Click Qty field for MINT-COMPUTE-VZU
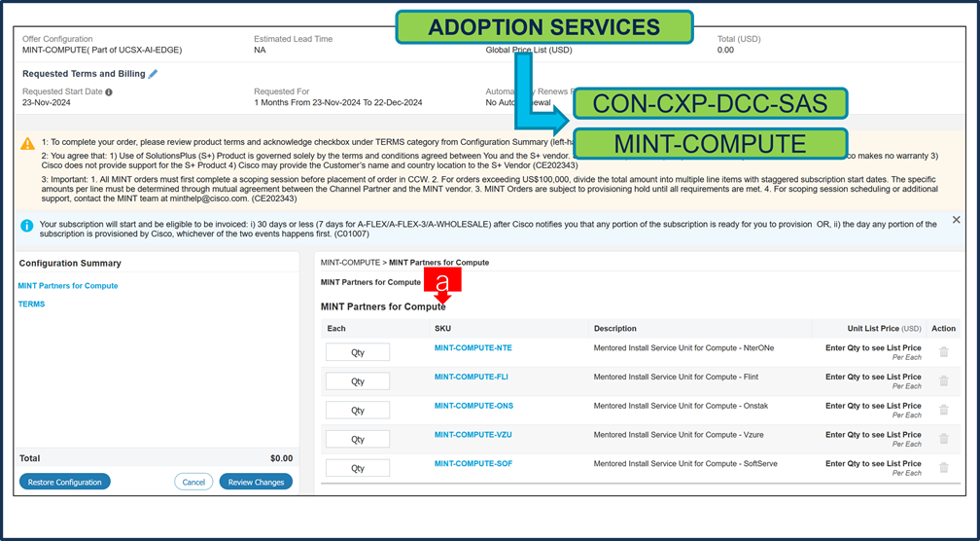The image size is (980, 541). click(x=358, y=439)
